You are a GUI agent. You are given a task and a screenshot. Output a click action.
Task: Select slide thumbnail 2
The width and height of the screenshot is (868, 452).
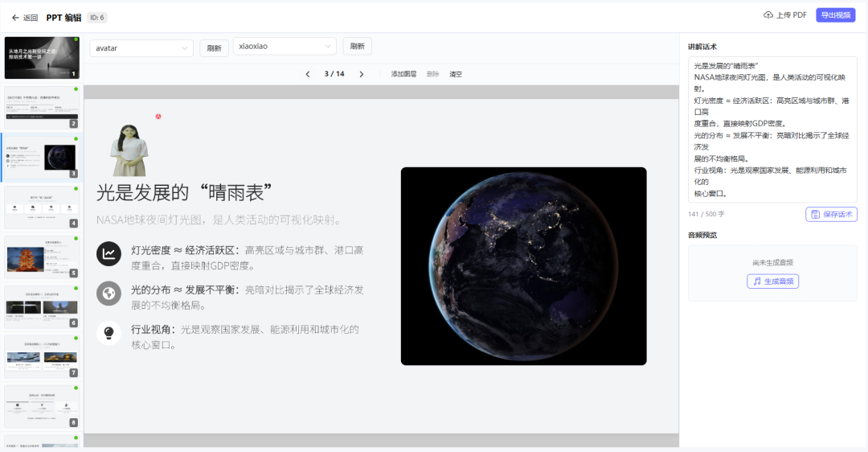pos(42,108)
